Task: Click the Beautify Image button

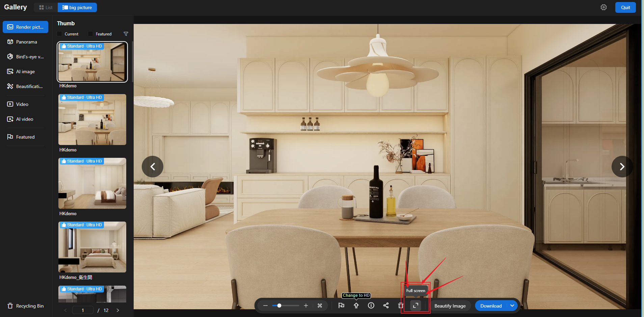Action: tap(450, 306)
